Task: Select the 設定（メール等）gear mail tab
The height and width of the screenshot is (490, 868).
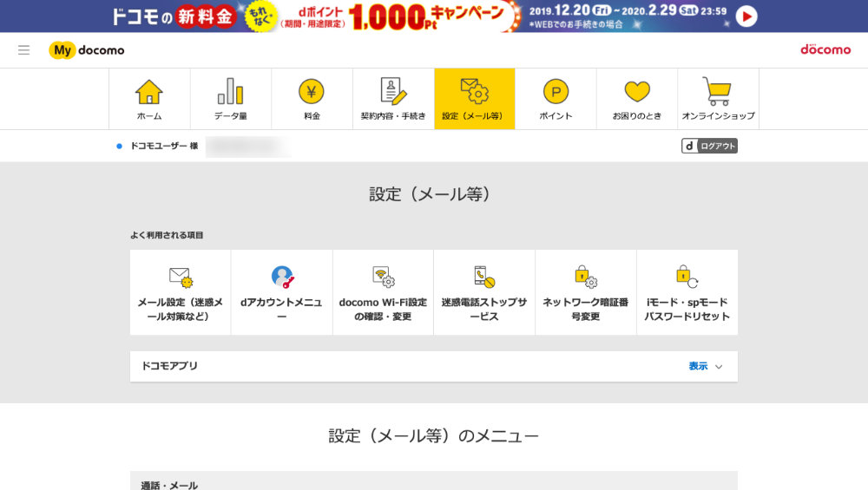Action: (475, 99)
